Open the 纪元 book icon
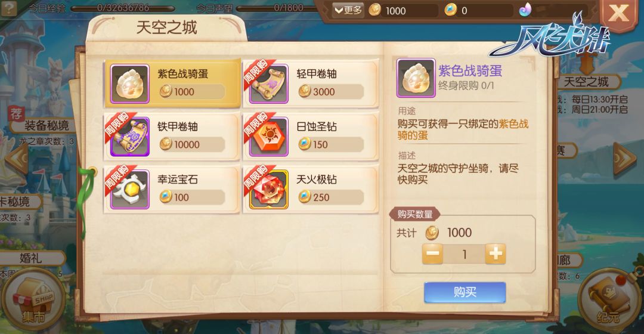 tap(609, 301)
